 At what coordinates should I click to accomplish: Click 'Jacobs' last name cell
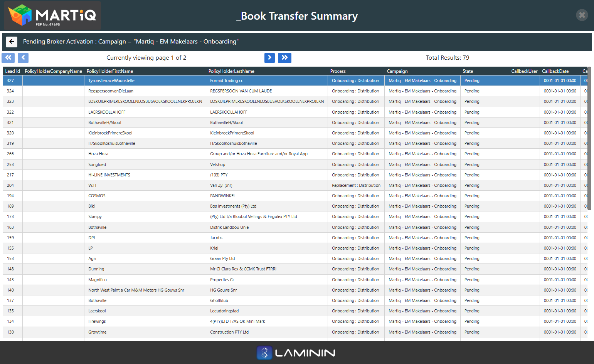(x=267, y=238)
